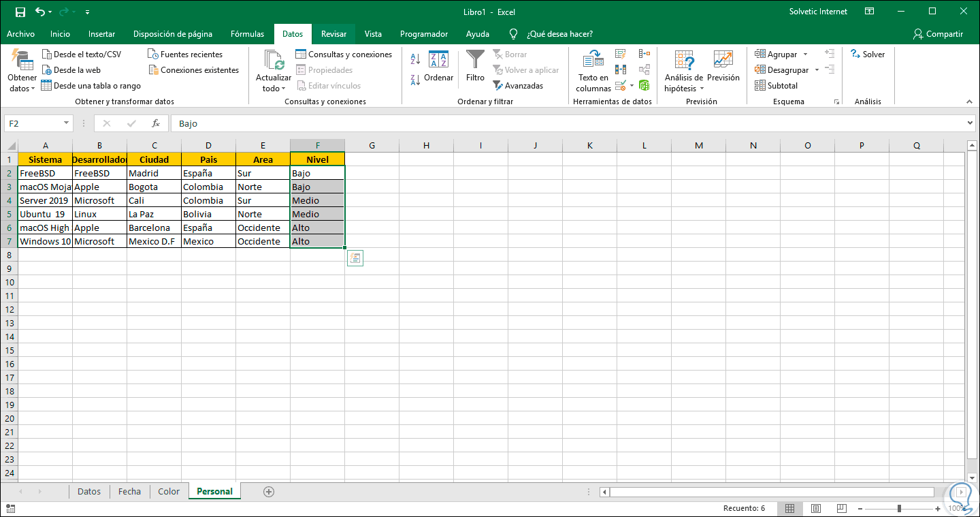Switch to the Insertar ribbon tab
This screenshot has width=980, height=517.
[x=102, y=34]
